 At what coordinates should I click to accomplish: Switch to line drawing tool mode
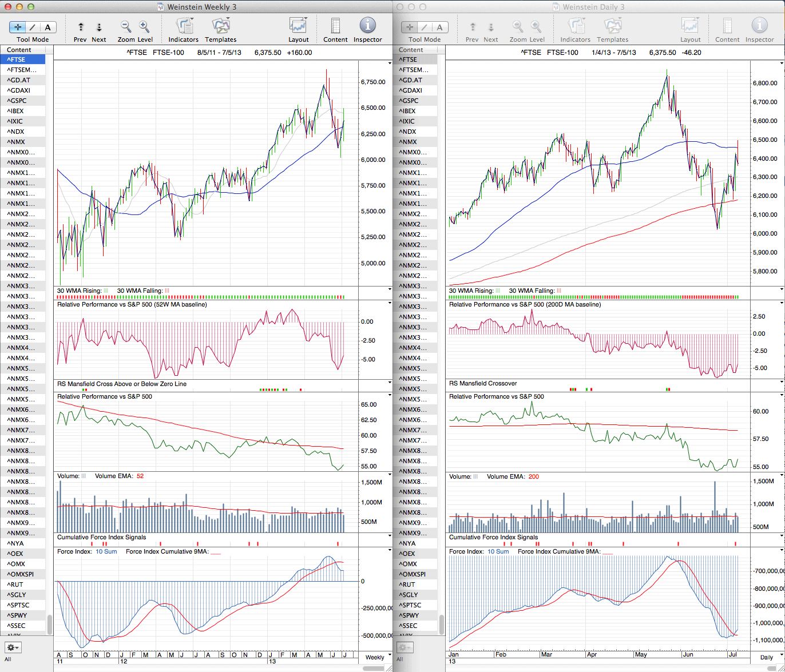click(x=33, y=27)
